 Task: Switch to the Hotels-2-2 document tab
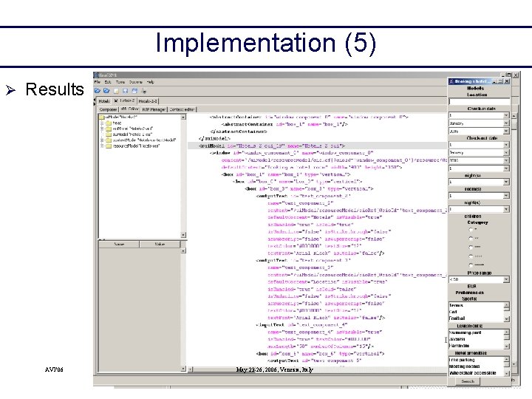click(x=148, y=101)
